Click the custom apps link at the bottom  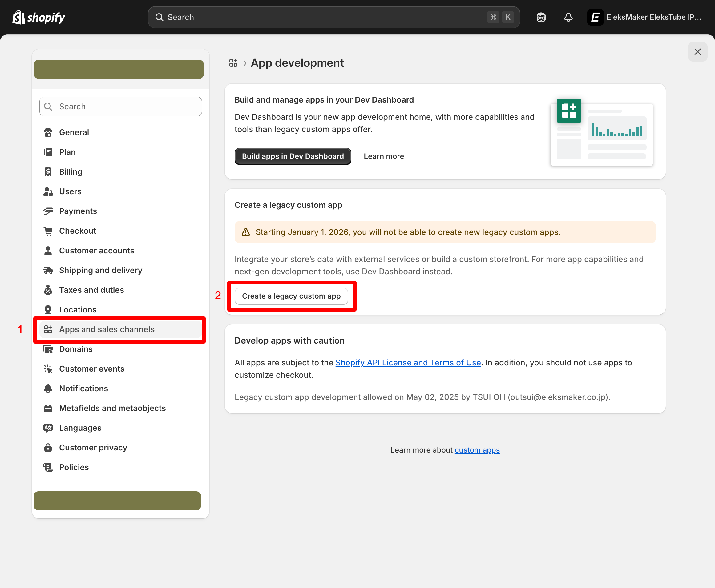477,450
